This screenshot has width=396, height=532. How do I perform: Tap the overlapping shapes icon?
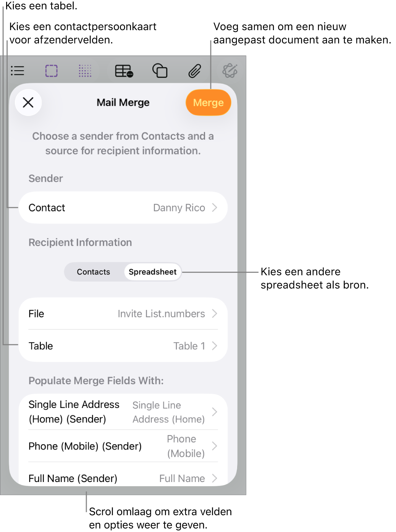tap(160, 71)
